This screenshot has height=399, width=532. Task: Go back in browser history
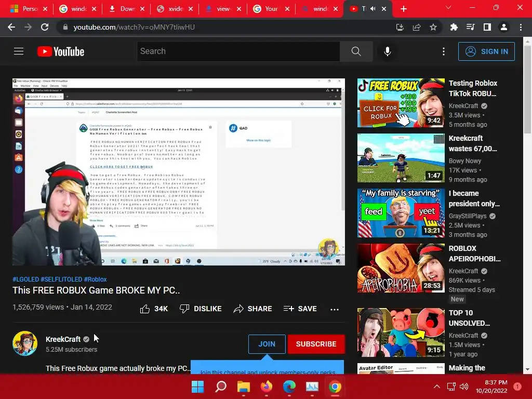pyautogui.click(x=11, y=27)
